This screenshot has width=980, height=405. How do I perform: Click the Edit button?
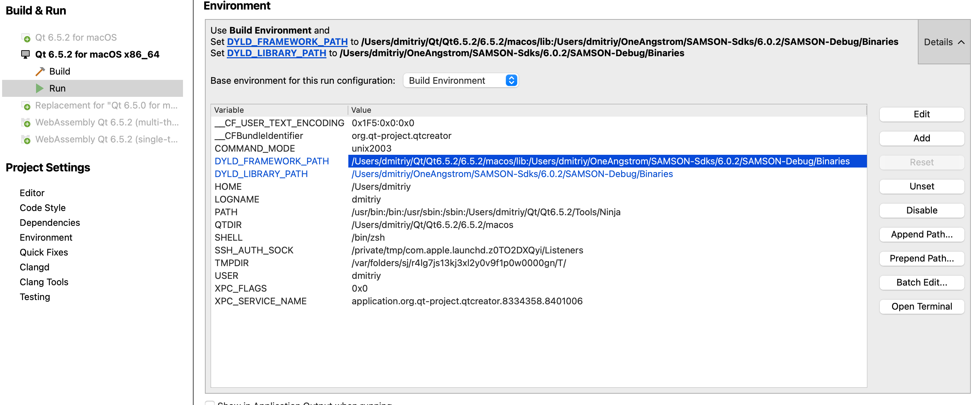(921, 114)
